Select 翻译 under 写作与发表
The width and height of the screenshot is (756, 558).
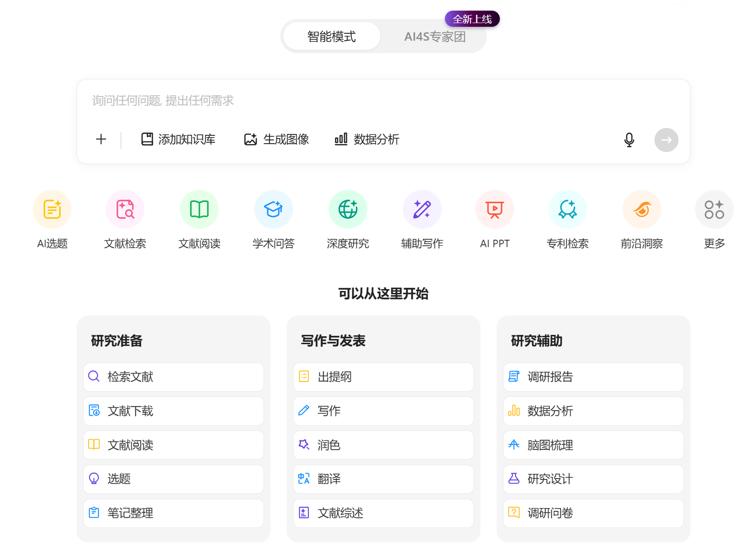(384, 479)
